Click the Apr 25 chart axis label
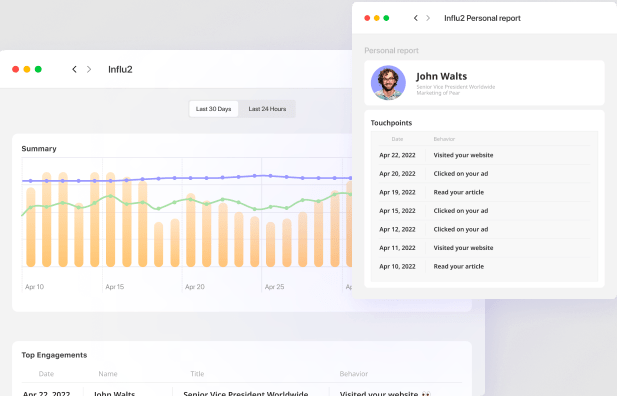 point(274,287)
